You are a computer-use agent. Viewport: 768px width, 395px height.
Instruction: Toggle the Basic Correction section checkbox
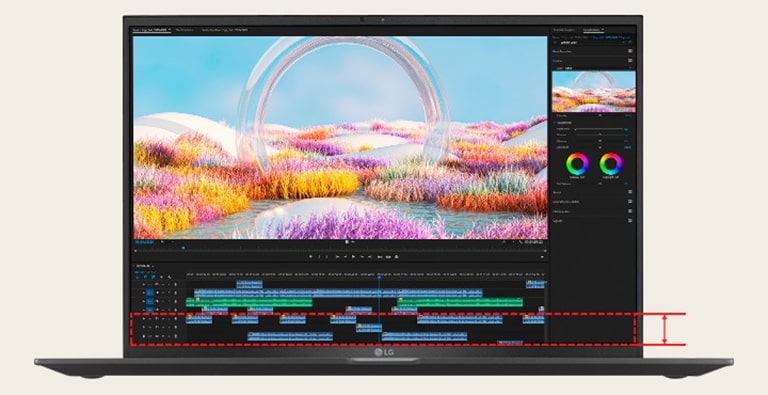tap(630, 51)
